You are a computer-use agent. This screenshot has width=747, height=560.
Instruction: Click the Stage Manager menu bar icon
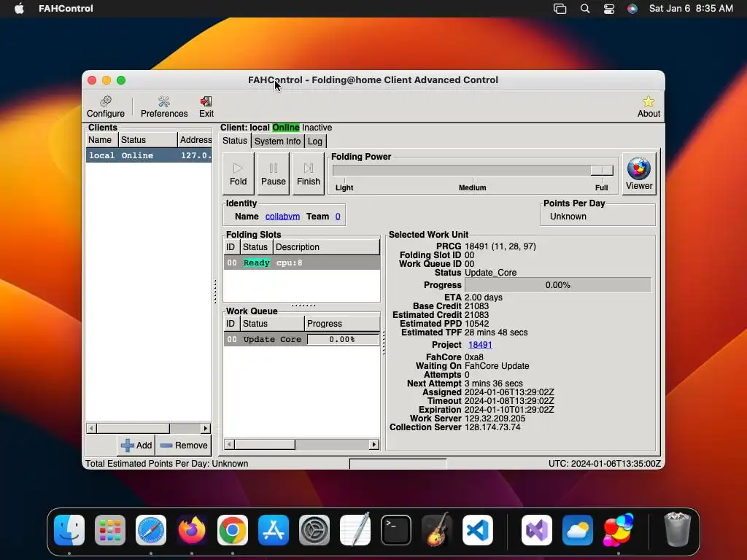(560, 9)
